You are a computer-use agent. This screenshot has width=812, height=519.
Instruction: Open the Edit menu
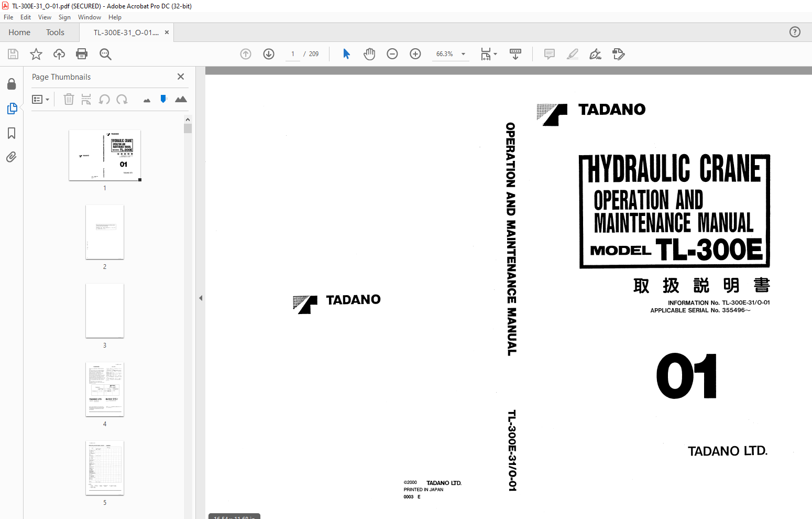coord(26,17)
